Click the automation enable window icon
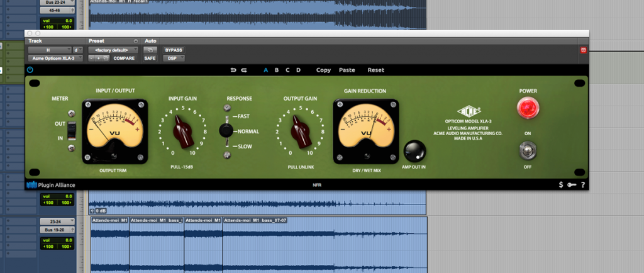 150,50
